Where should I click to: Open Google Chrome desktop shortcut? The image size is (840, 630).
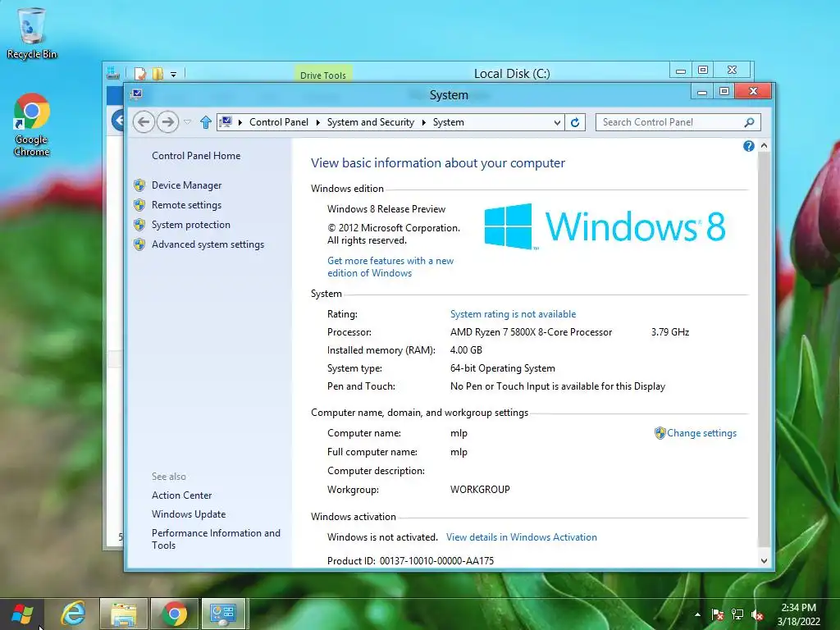tap(32, 125)
